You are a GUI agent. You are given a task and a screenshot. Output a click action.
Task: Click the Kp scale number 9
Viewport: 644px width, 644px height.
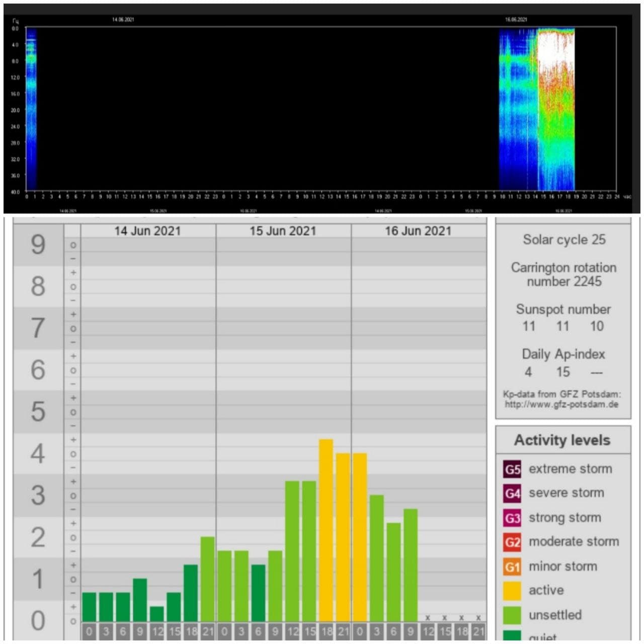pos(38,245)
